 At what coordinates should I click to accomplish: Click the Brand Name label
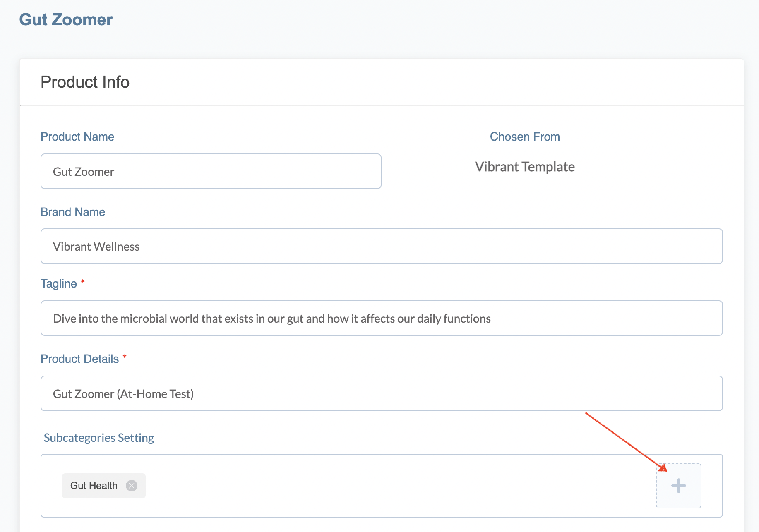coord(73,212)
